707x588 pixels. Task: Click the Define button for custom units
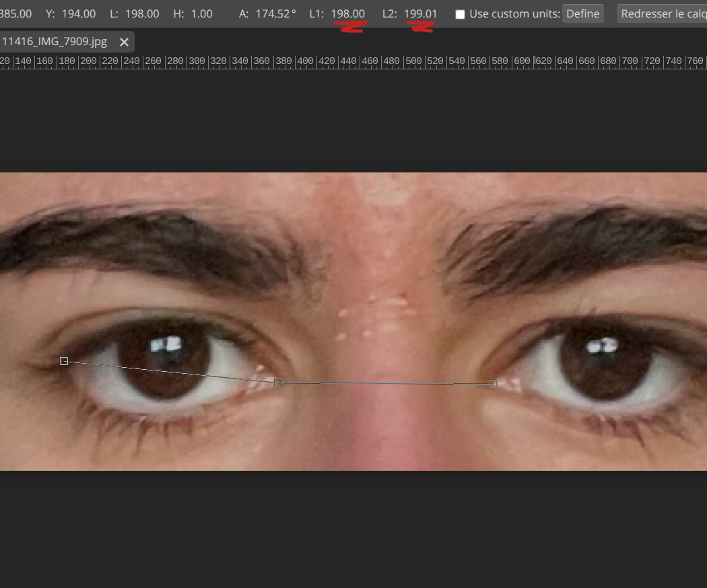[x=582, y=13]
